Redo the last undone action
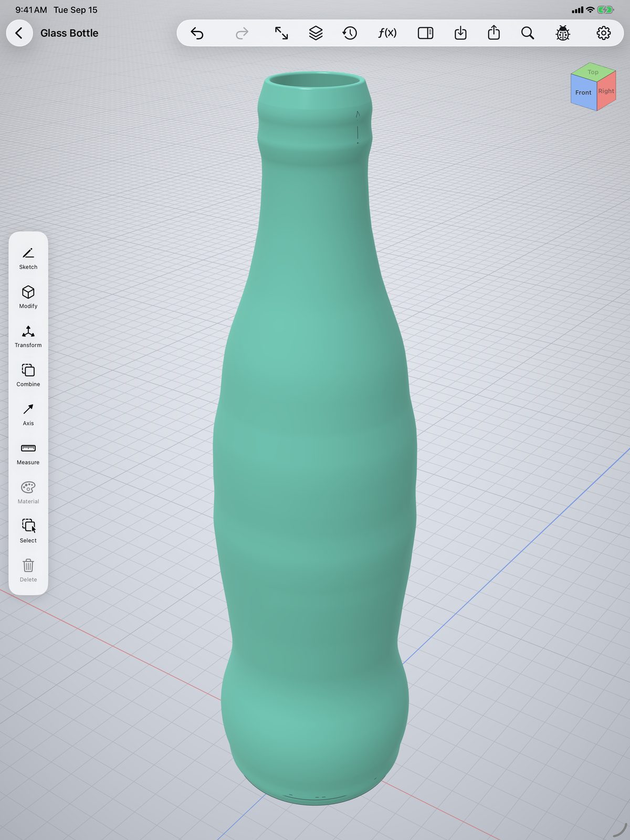 coord(242,33)
